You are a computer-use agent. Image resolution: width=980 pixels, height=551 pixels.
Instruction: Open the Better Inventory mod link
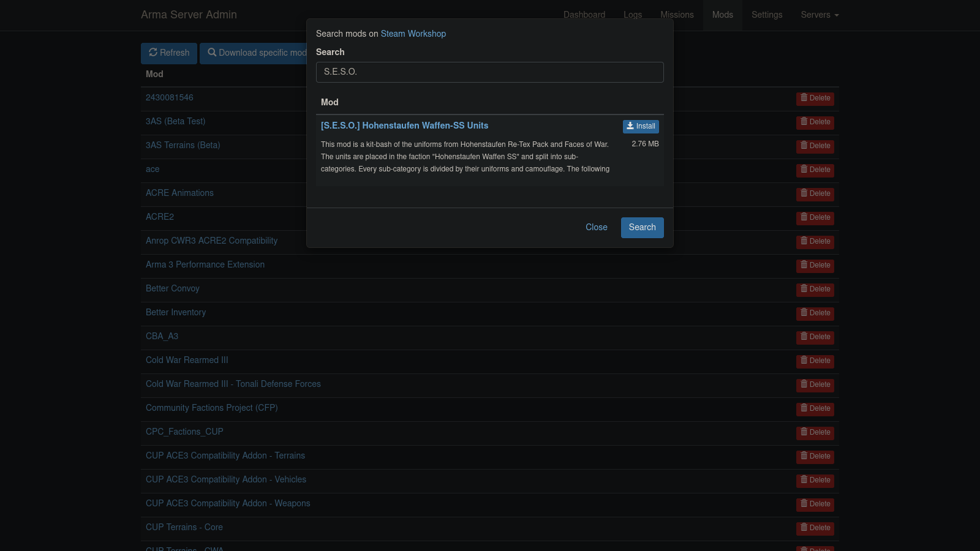(x=176, y=312)
